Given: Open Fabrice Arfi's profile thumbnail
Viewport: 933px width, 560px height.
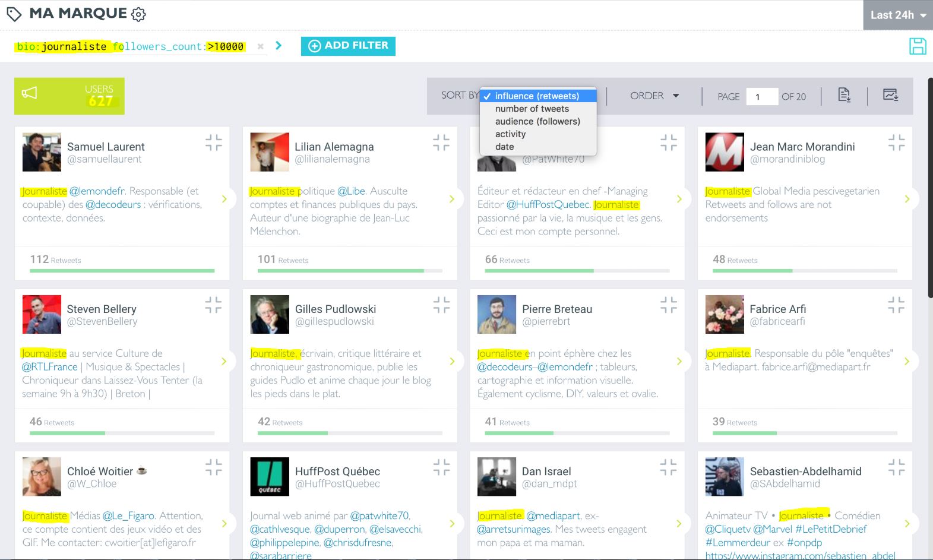Looking at the screenshot, I should pos(725,314).
